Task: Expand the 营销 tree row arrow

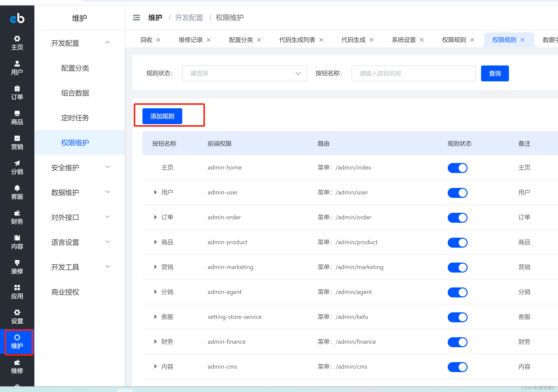Action: coord(155,267)
